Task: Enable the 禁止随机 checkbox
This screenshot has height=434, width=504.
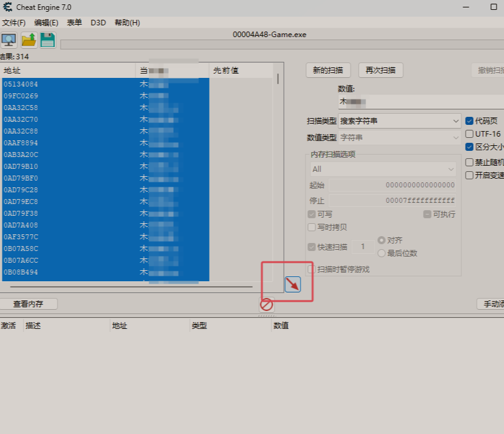Action: point(469,162)
